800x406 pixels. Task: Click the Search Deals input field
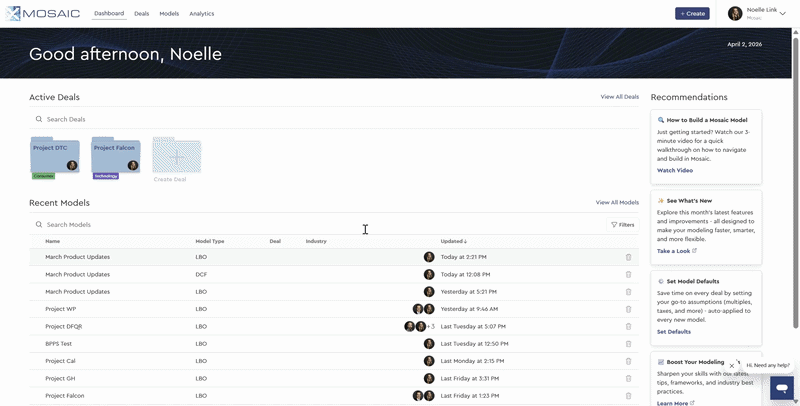coord(334,119)
